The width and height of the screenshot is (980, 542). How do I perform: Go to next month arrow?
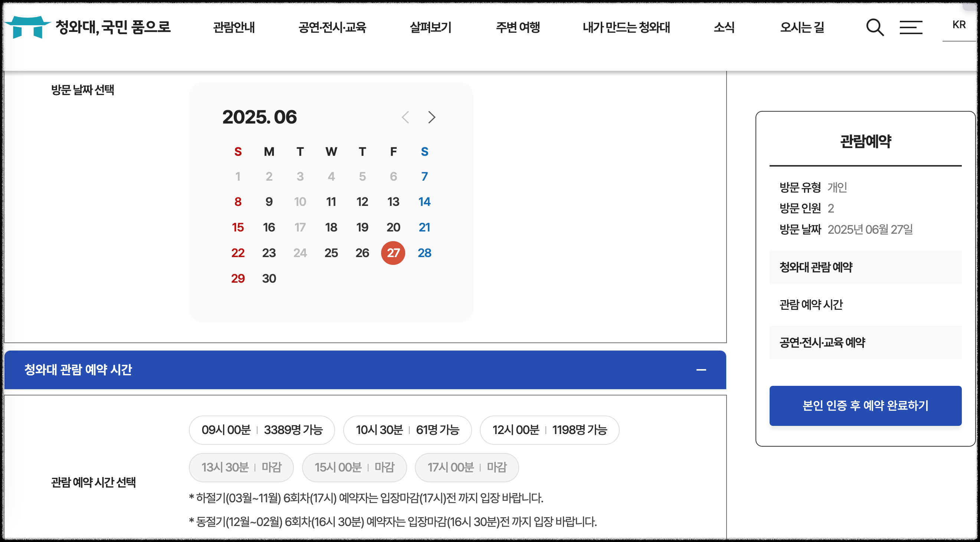click(x=432, y=117)
